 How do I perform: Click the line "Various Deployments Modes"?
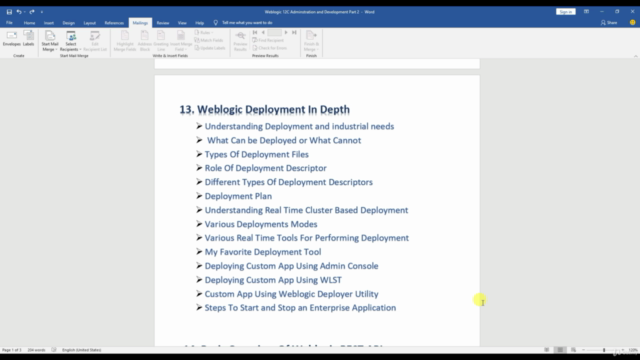pos(261,224)
